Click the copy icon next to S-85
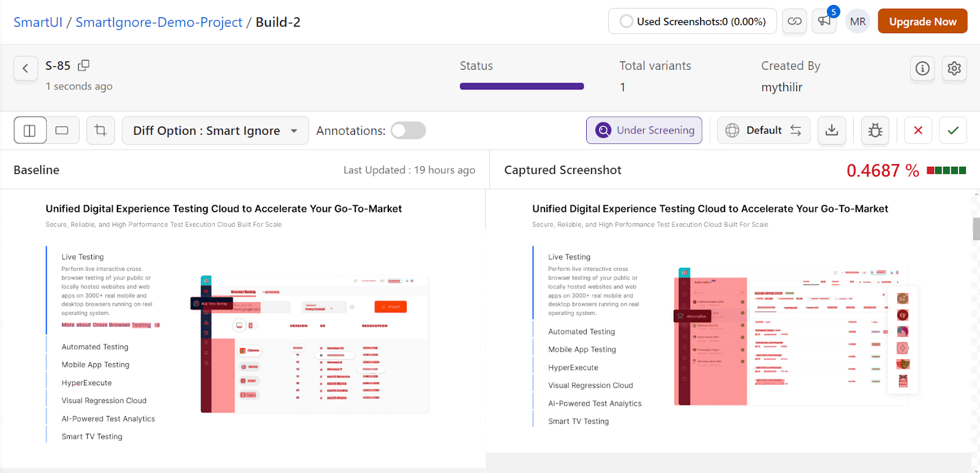980x473 pixels. point(84,65)
